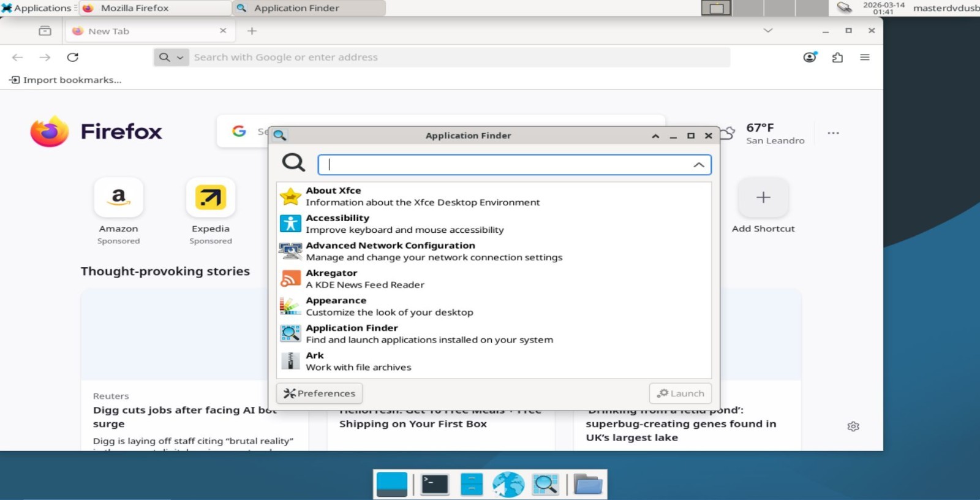Viewport: 980px width, 500px height.
Task: Select the Akregator entry text
Action: coord(331,273)
